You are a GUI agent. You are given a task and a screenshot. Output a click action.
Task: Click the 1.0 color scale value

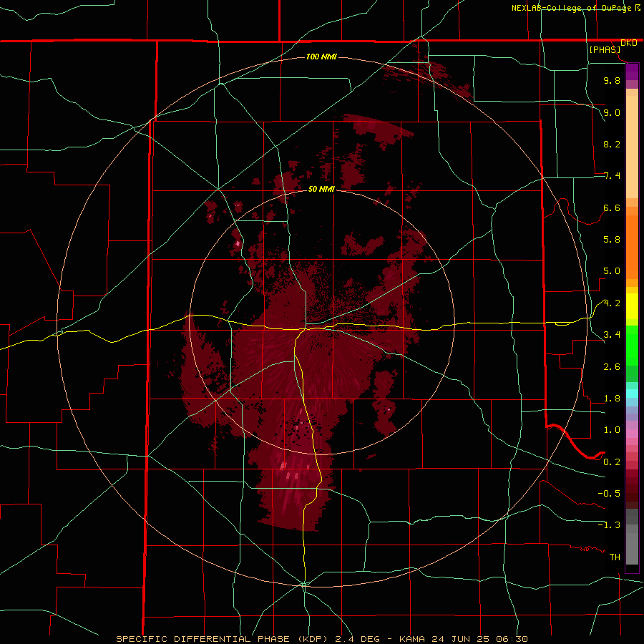click(612, 430)
